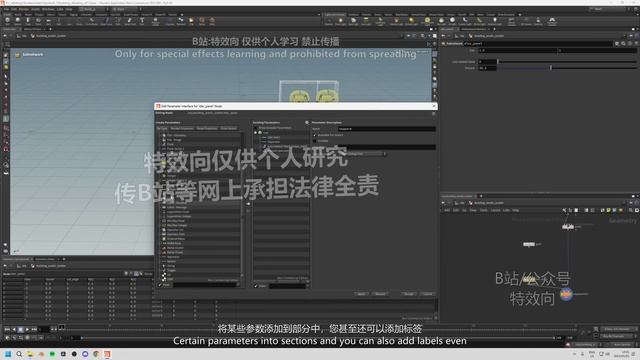Click the move-right arrow between parameter lists
The height and width of the screenshot is (360, 640).
pos(248,204)
